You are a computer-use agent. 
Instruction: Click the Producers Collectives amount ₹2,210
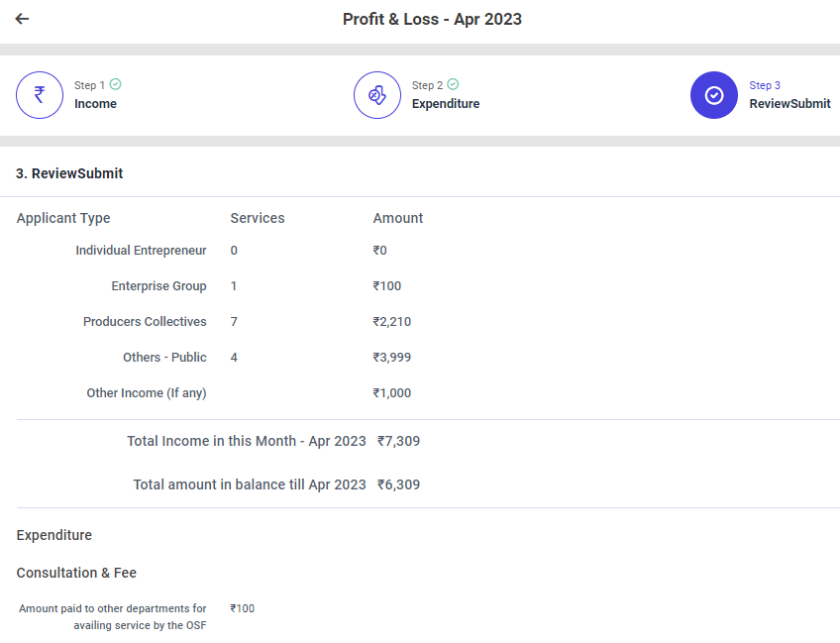[x=391, y=322]
